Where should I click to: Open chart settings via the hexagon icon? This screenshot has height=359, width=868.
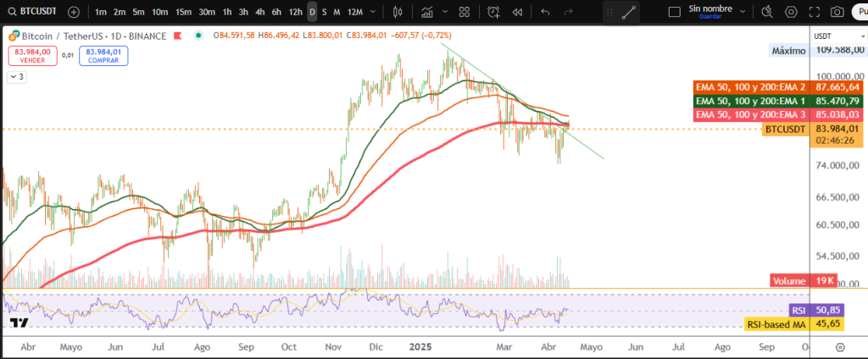(792, 12)
